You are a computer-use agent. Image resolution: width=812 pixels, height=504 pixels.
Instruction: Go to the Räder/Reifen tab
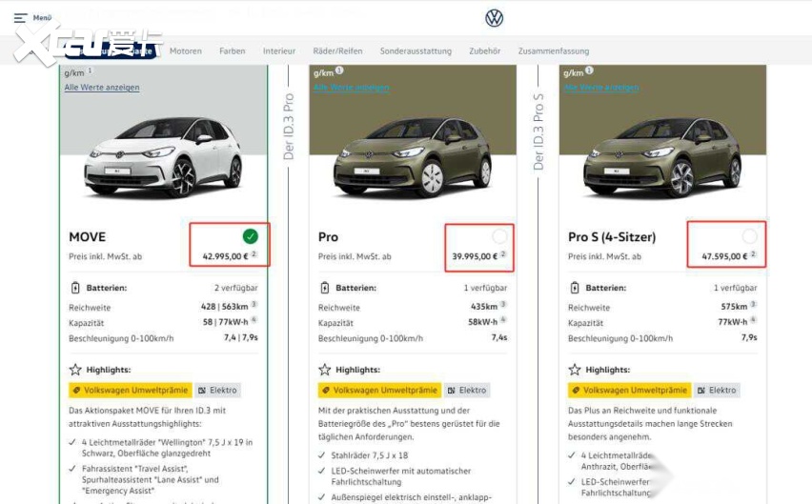(x=337, y=51)
